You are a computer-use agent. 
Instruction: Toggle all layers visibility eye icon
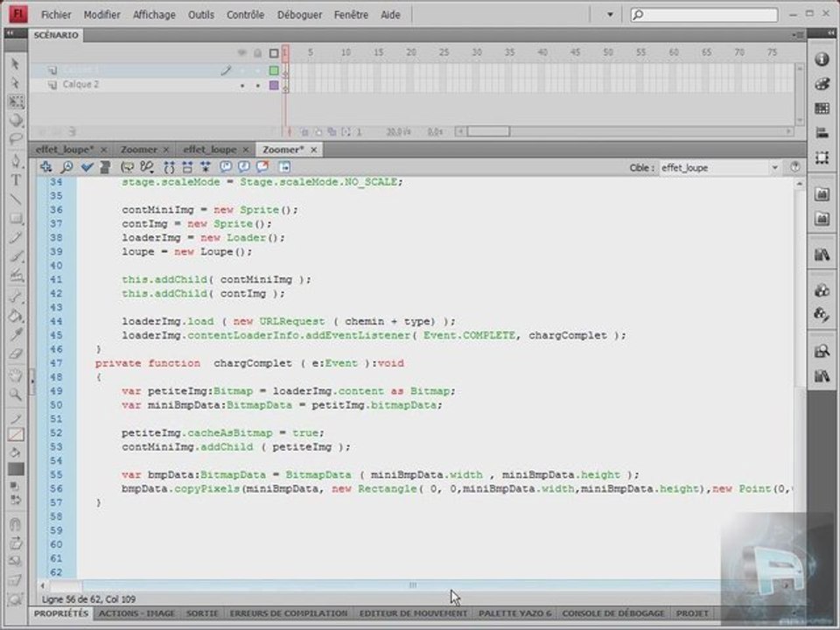point(242,53)
